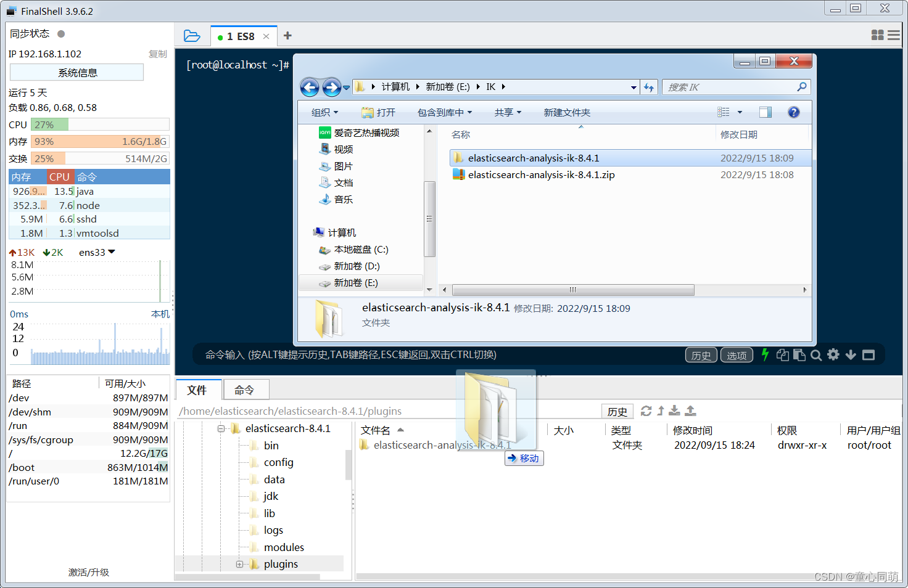
Task: Open the 选项 options button
Action: 737,355
